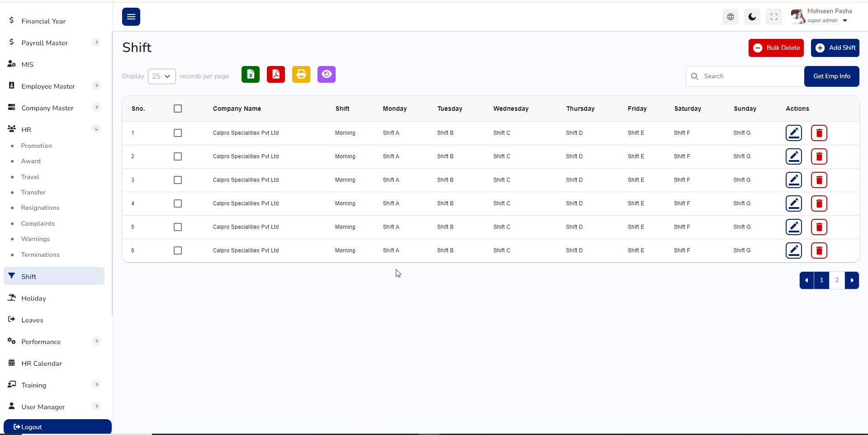Collapse the HR submenu chevron
The width and height of the screenshot is (868, 435).
[96, 129]
